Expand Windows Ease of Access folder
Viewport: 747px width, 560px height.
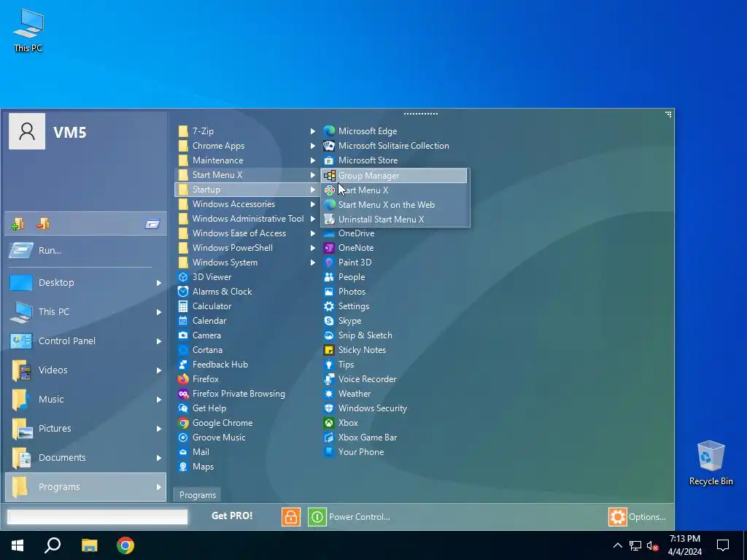pyautogui.click(x=312, y=233)
